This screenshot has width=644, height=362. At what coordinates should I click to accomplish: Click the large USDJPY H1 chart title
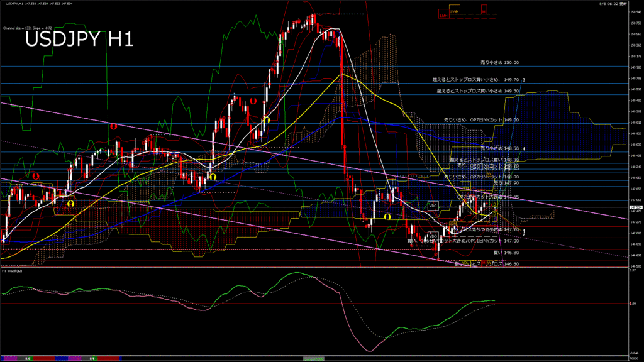coord(79,39)
